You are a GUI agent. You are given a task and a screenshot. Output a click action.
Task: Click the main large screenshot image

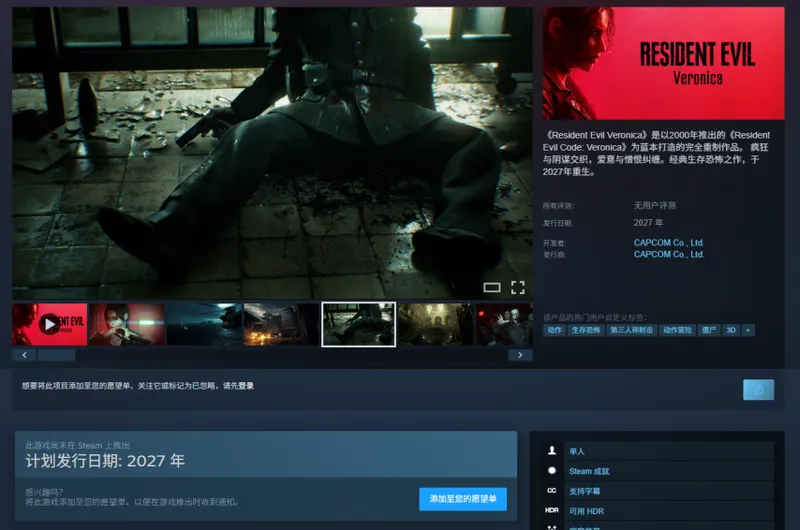point(272,153)
